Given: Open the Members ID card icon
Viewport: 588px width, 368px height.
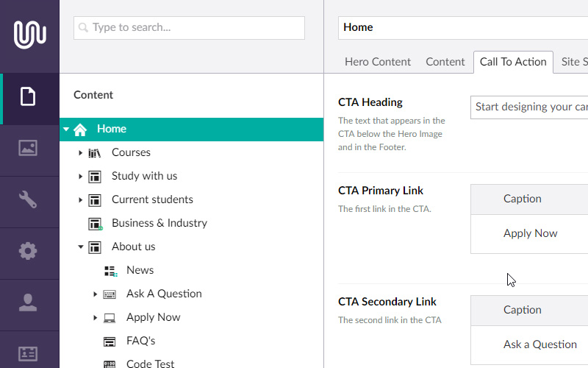Looking at the screenshot, I should (28, 354).
